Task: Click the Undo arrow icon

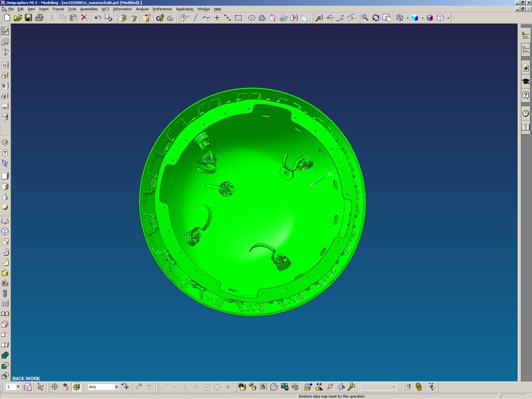Action: click(x=98, y=18)
